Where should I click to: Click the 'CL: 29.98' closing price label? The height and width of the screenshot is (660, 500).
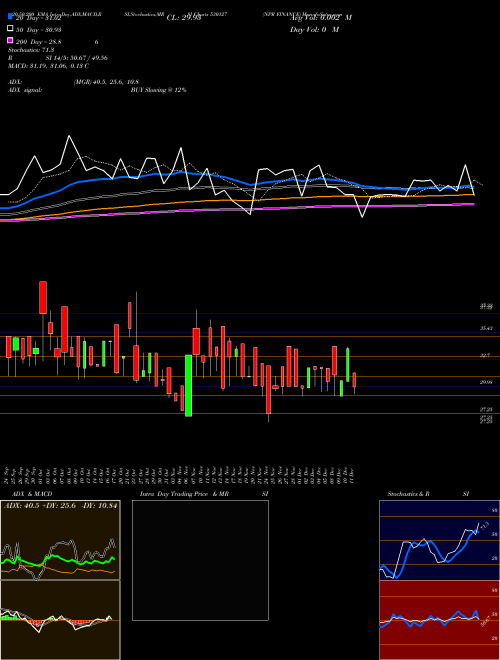coord(184,18)
